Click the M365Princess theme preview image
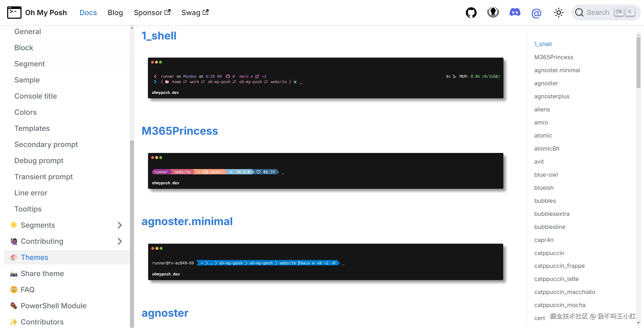The width and height of the screenshot is (644, 328). tap(326, 171)
